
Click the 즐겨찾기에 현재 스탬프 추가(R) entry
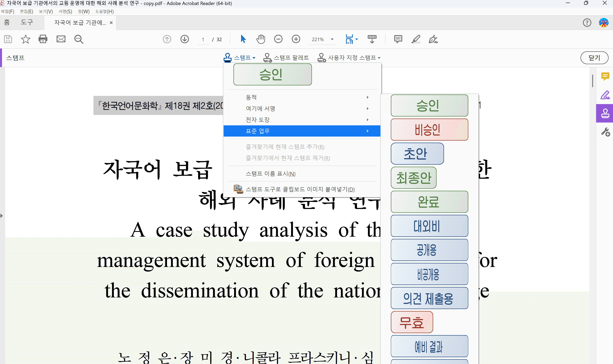pyautogui.click(x=302, y=147)
